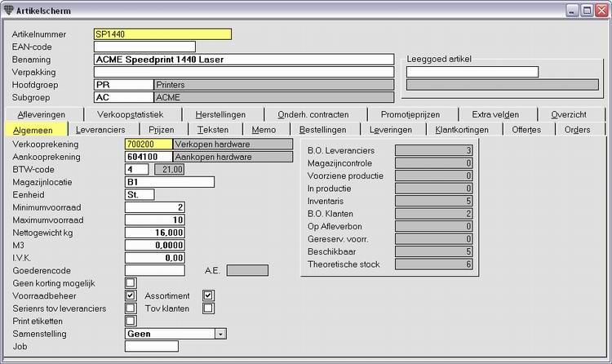Viewport: 612px width, 364px height.
Task: Select the Promotieprijzen tab
Action: (x=410, y=114)
